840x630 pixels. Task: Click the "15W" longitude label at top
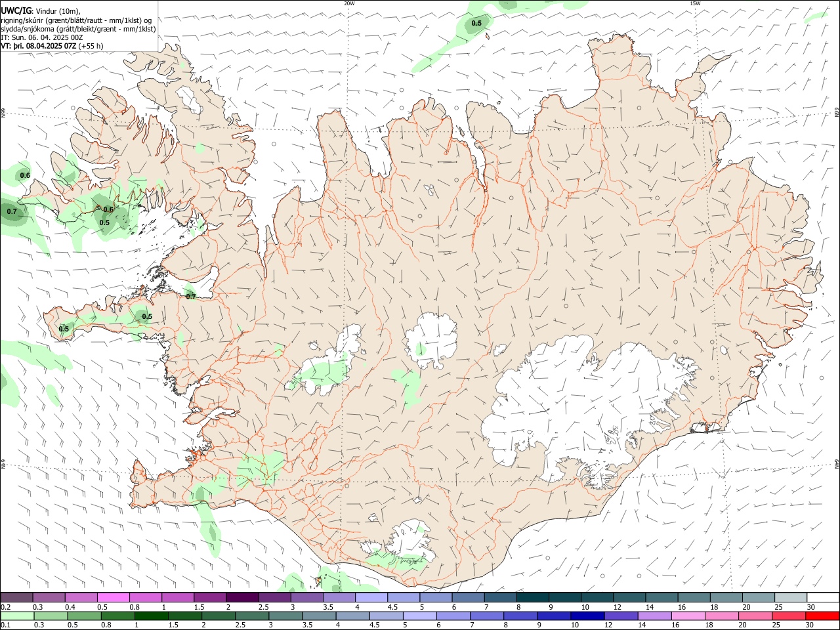(x=695, y=3)
